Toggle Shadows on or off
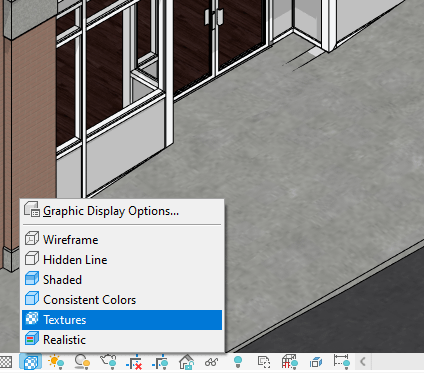The height and width of the screenshot is (373, 424). coord(82,362)
